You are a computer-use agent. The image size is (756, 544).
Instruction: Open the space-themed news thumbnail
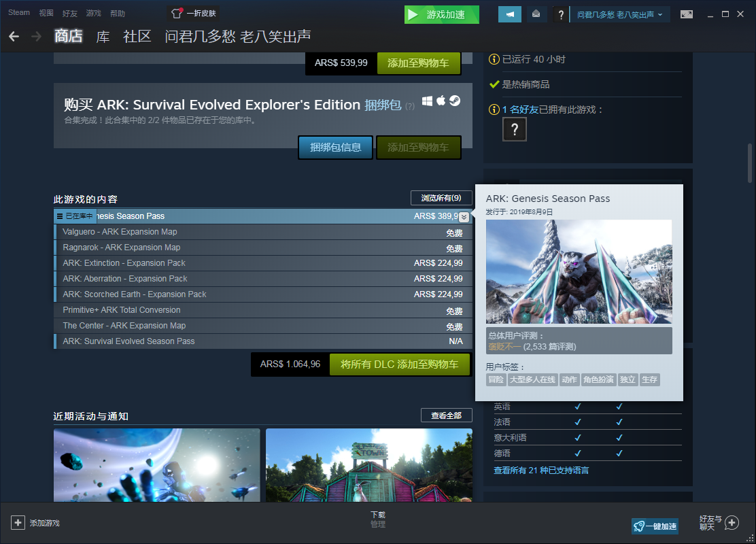156,465
